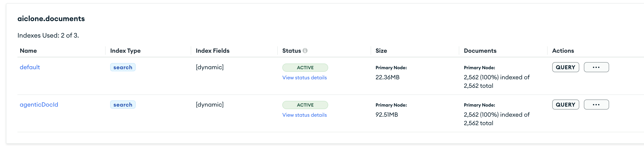View status details for agenticDocId index

(304, 115)
